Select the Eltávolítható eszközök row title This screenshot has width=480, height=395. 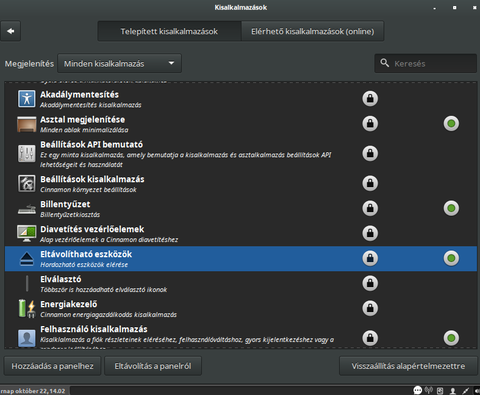pos(86,254)
